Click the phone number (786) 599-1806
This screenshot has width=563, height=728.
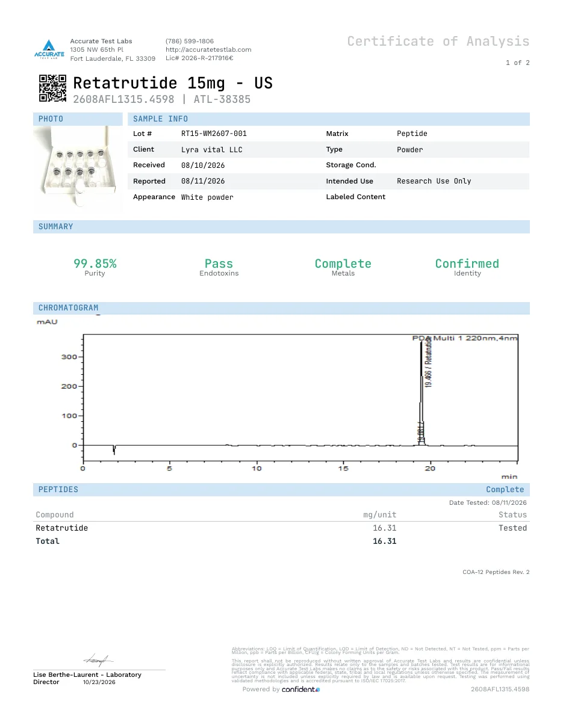(x=190, y=41)
